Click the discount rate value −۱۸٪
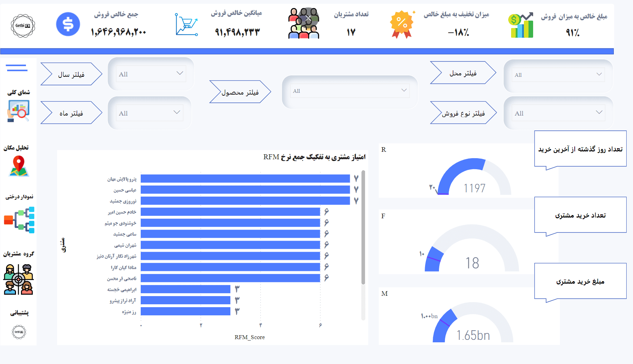 point(458,33)
